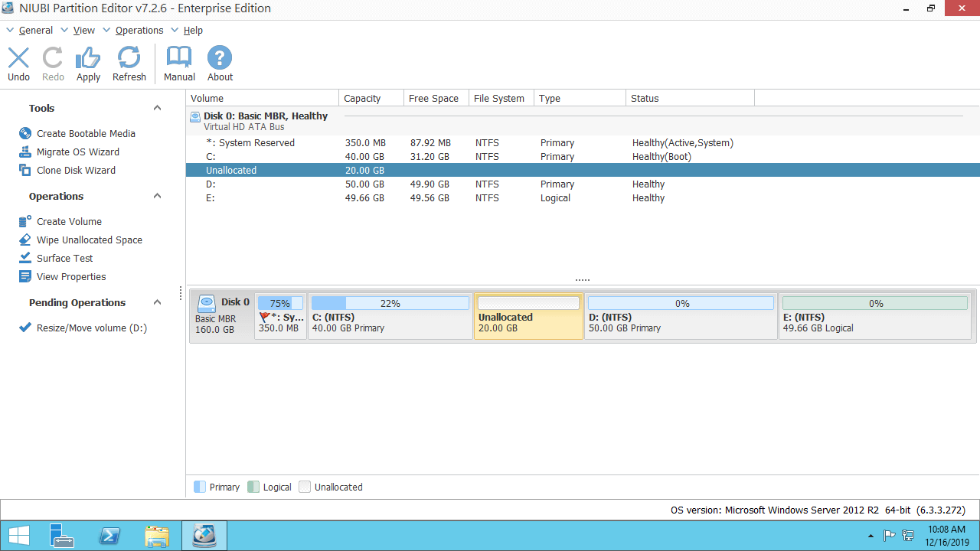Open Windows Start button on taskbar
Screen dimensions: 980x551
pyautogui.click(x=18, y=535)
